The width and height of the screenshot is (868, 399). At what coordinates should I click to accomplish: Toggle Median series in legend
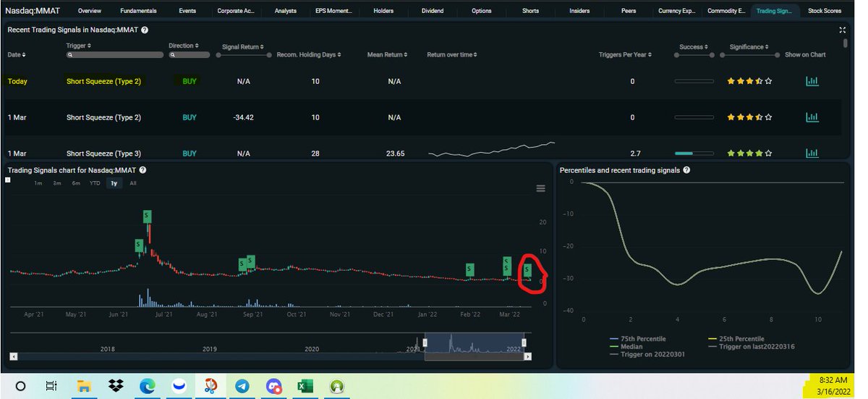coord(626,346)
